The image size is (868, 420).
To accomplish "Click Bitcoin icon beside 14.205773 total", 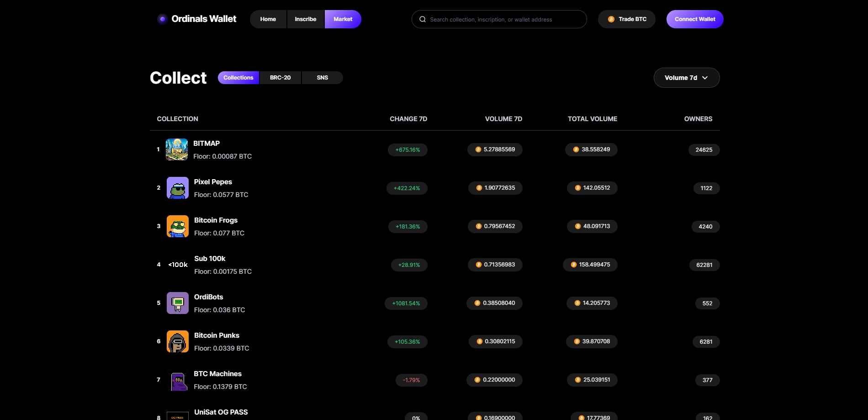I will click(577, 303).
